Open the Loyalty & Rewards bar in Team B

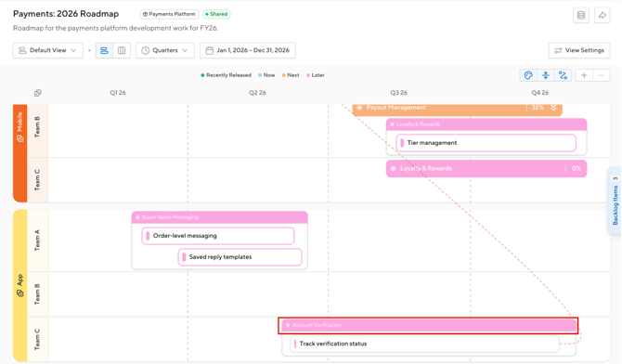coord(486,124)
